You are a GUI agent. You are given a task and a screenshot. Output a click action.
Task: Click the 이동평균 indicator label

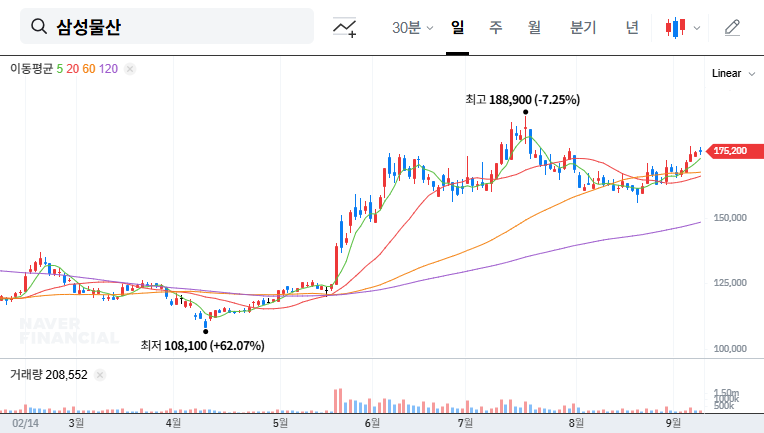click(x=32, y=69)
